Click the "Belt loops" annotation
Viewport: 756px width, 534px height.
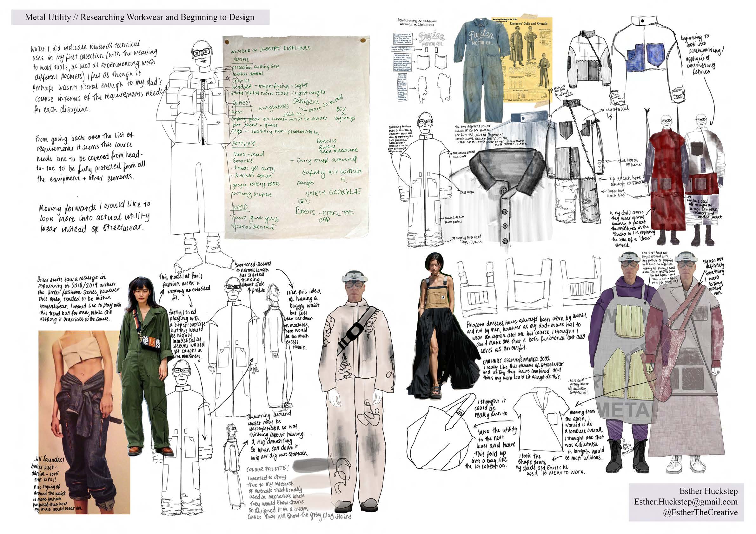(467, 192)
